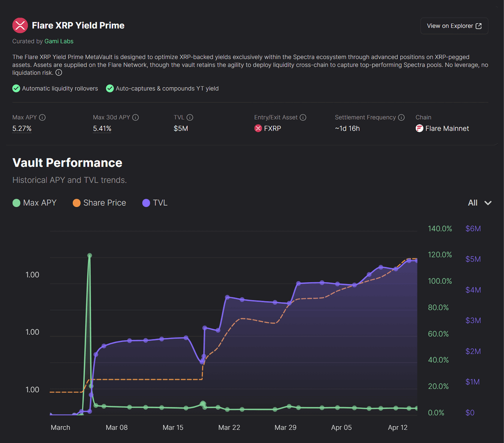Click the green check beside Auto-captures & compounds YT yield
504x443 pixels.
110,89
